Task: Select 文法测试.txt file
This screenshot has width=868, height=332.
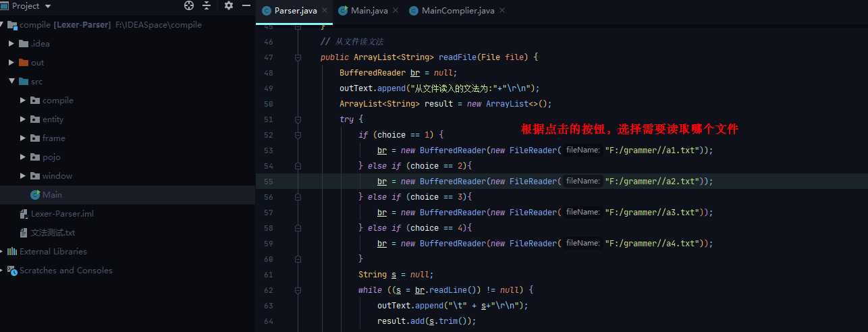Action: point(53,233)
